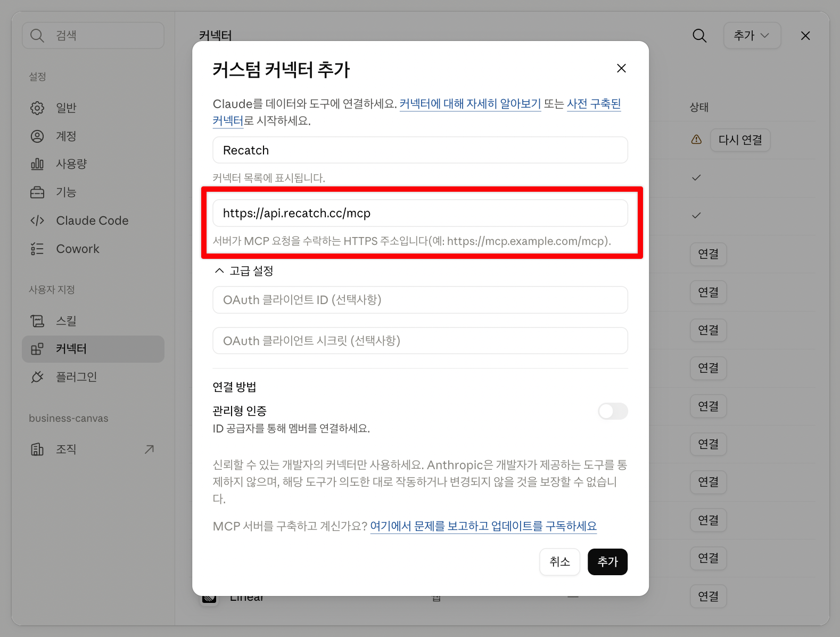Click 사용자 지정 section label
Viewport: 840px width, 637px height.
pos(52,290)
